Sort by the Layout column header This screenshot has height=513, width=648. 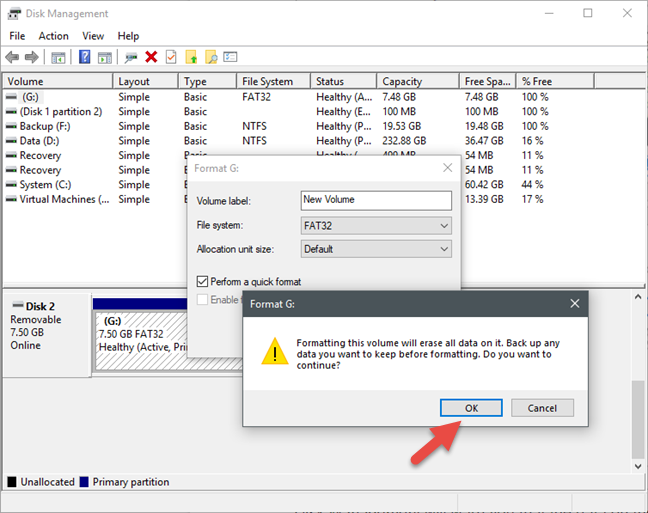coord(146,81)
